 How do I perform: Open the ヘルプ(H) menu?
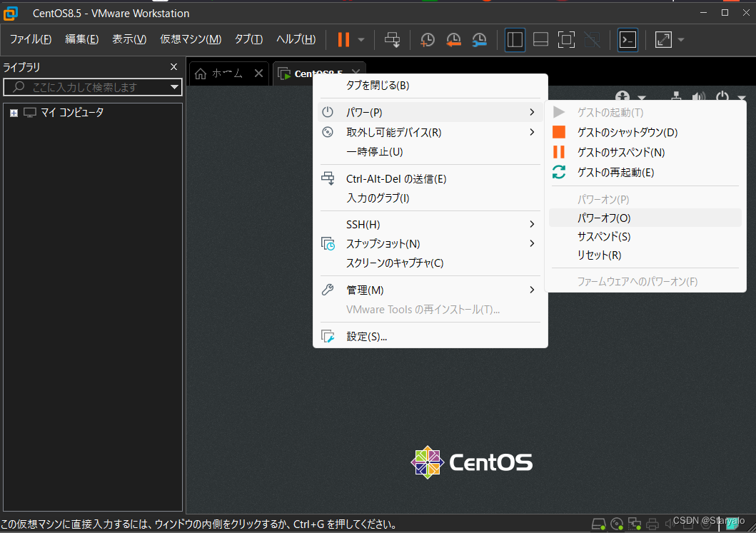click(296, 39)
